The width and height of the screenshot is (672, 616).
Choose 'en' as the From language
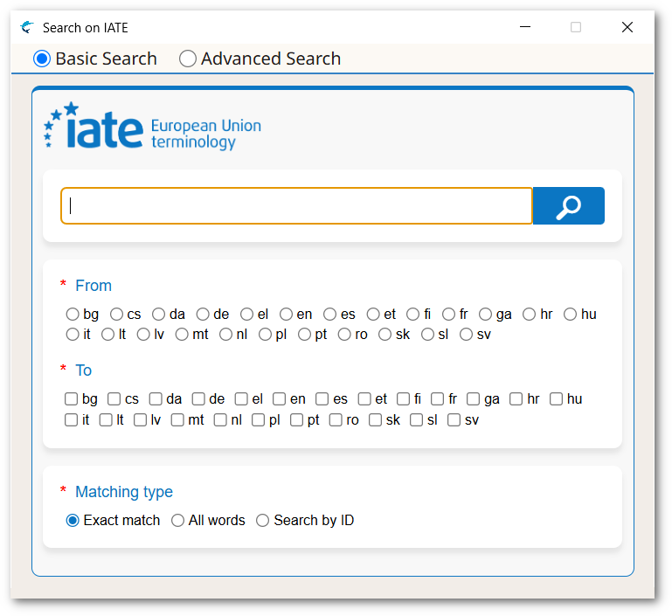[x=286, y=314]
